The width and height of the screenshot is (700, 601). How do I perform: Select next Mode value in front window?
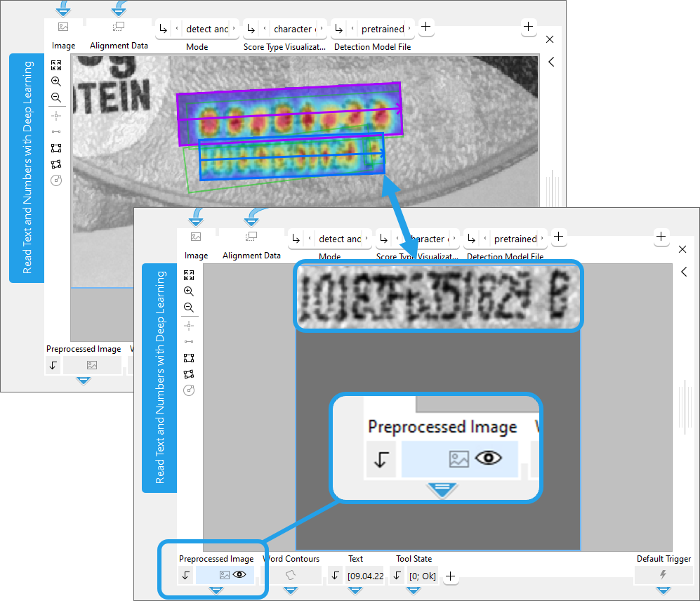[x=366, y=239]
